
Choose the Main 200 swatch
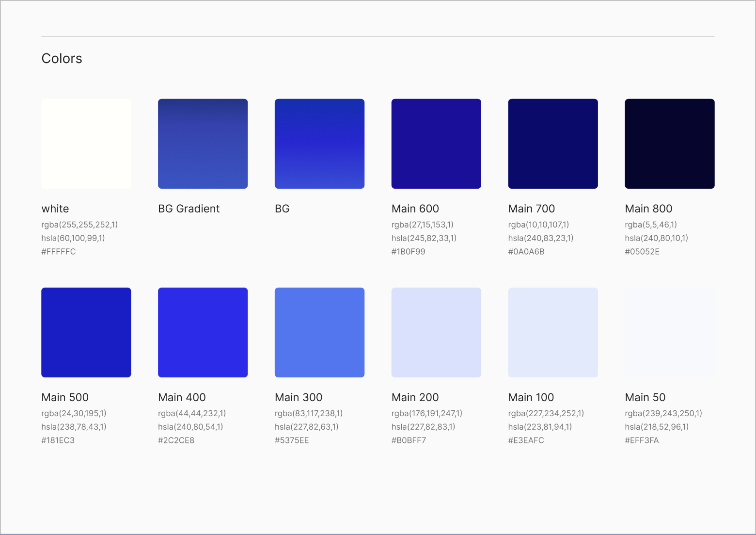[x=436, y=332]
